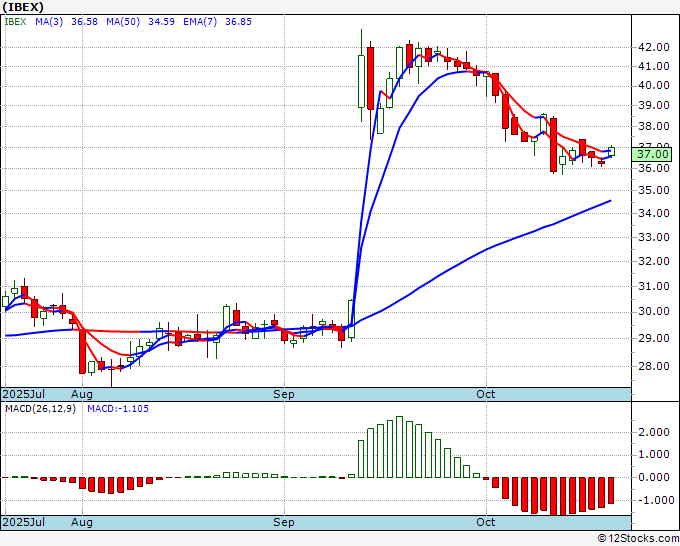This screenshot has width=680, height=546.
Task: Click the -1.000 MACD axis label
Action: (651, 500)
